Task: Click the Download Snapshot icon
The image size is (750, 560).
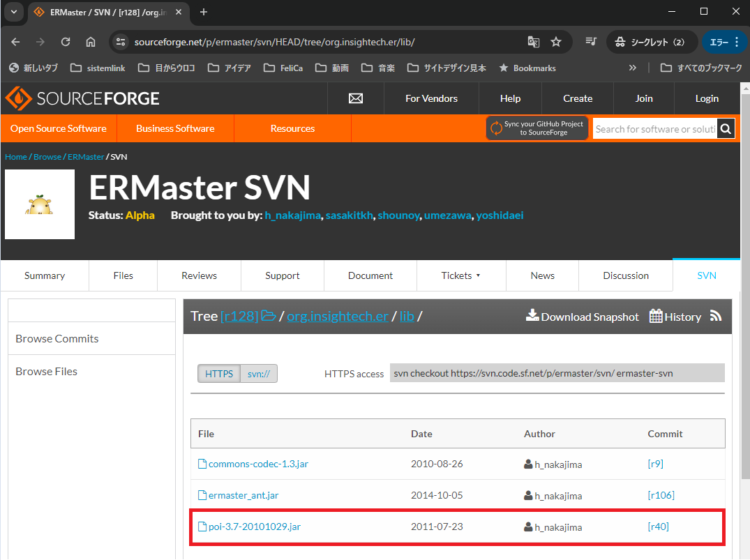Action: [x=532, y=316]
